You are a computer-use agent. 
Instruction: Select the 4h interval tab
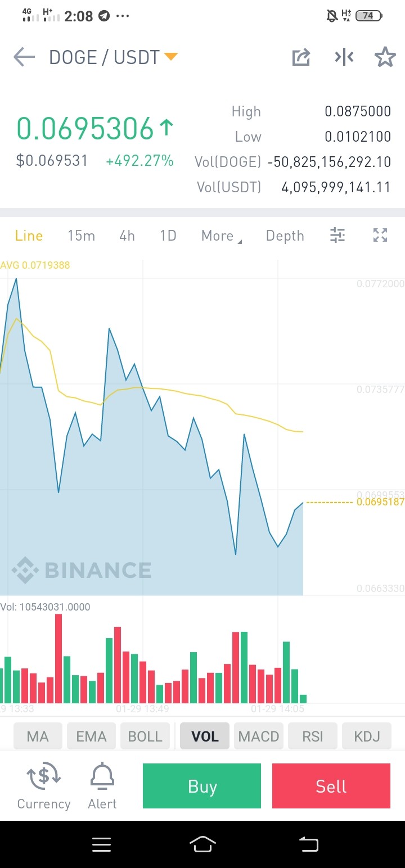[x=127, y=236]
